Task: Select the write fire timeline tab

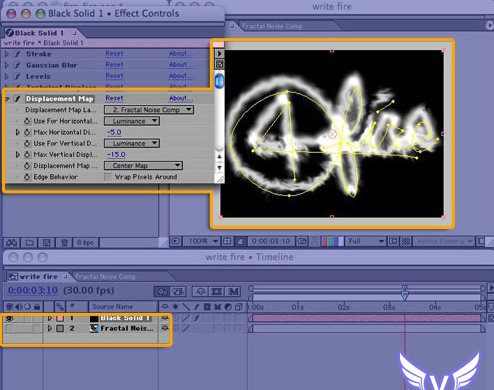Action: 37,276
